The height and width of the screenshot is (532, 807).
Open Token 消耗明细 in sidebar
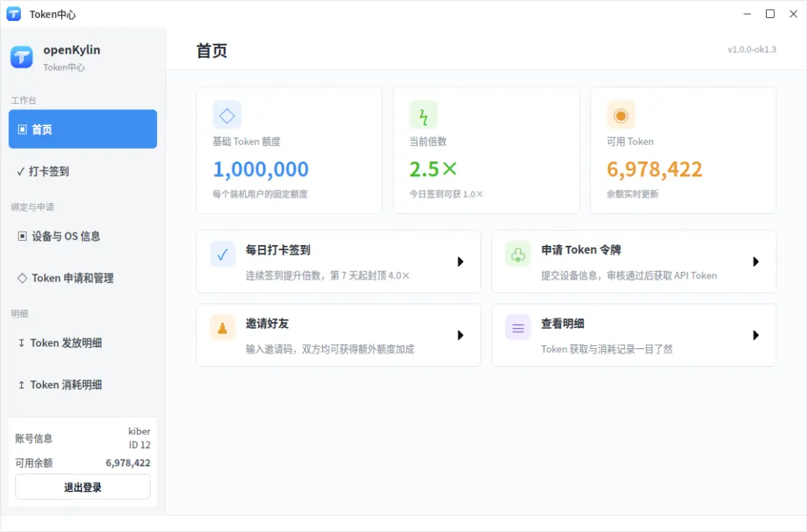pyautogui.click(x=83, y=384)
